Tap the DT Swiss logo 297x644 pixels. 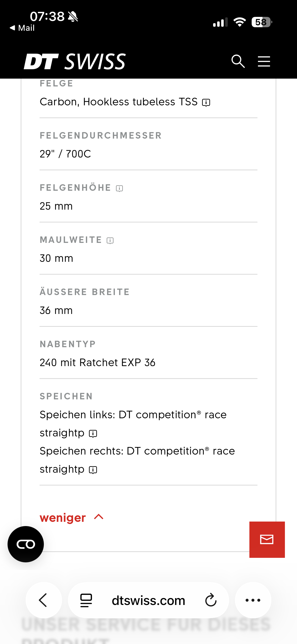[x=75, y=61]
